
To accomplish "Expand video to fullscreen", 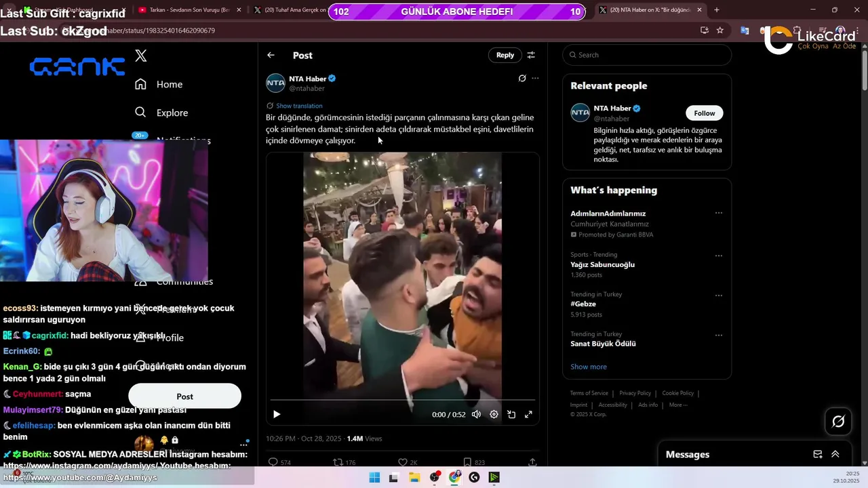I will [528, 414].
